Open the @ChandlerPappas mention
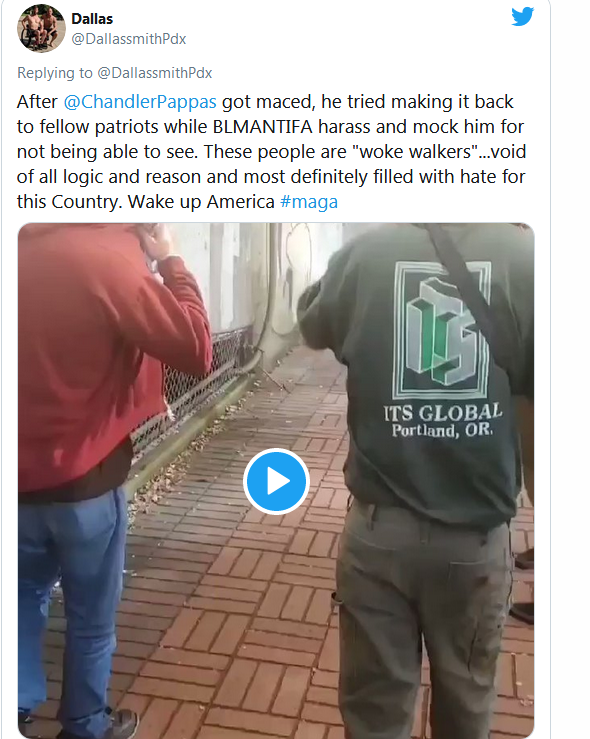590x739 pixels. click(140, 102)
